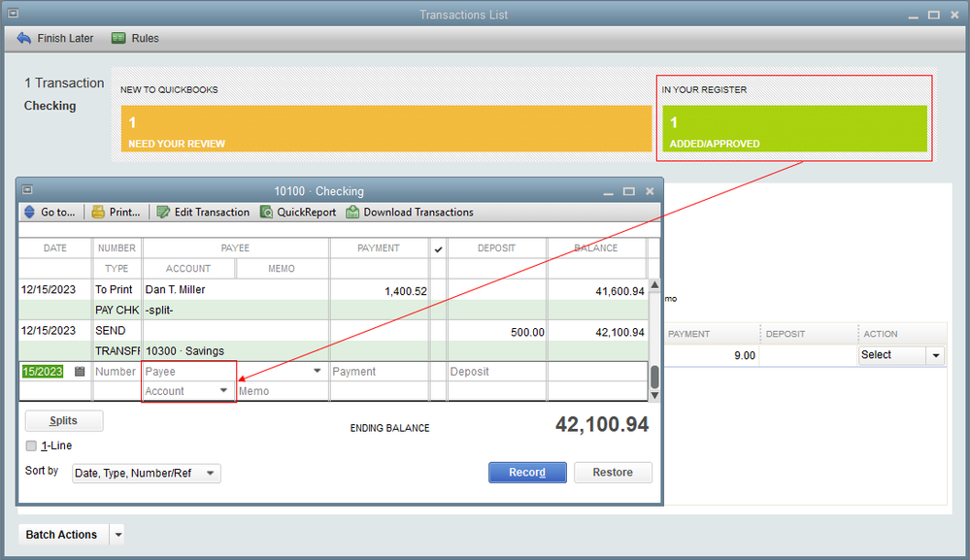Click the Rules toolbar label
This screenshot has height=560, width=970.
145,38
